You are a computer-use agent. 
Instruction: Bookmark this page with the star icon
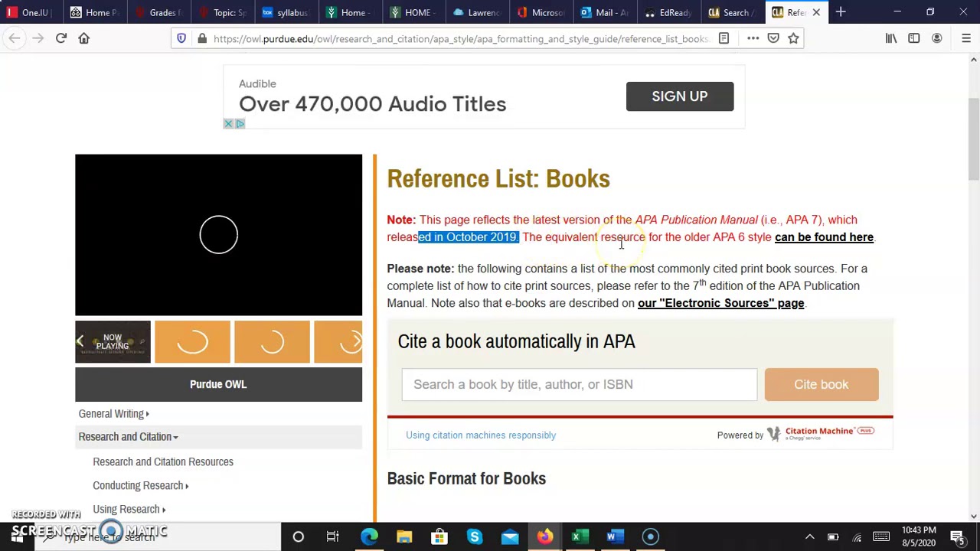pyautogui.click(x=793, y=38)
